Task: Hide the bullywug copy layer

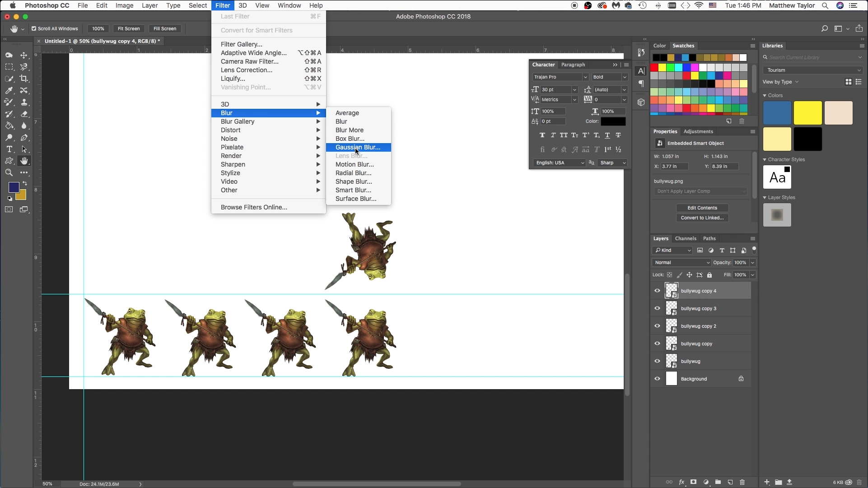Action: point(658,344)
